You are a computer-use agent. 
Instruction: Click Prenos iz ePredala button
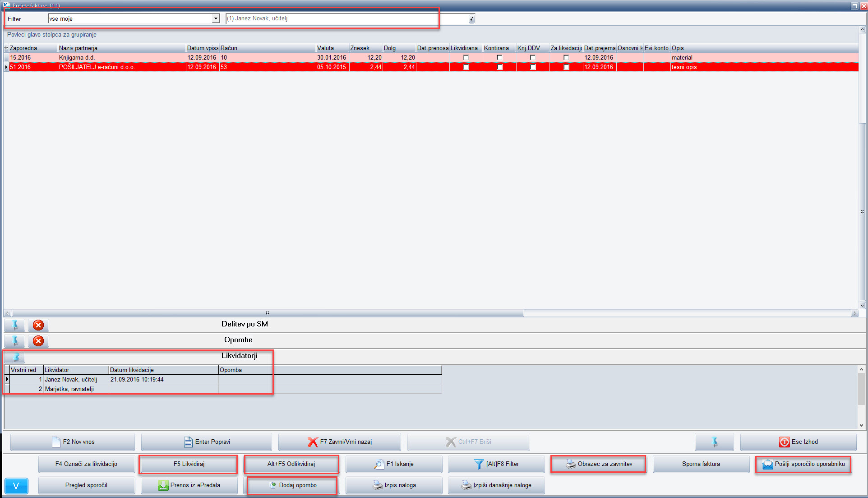tap(189, 485)
